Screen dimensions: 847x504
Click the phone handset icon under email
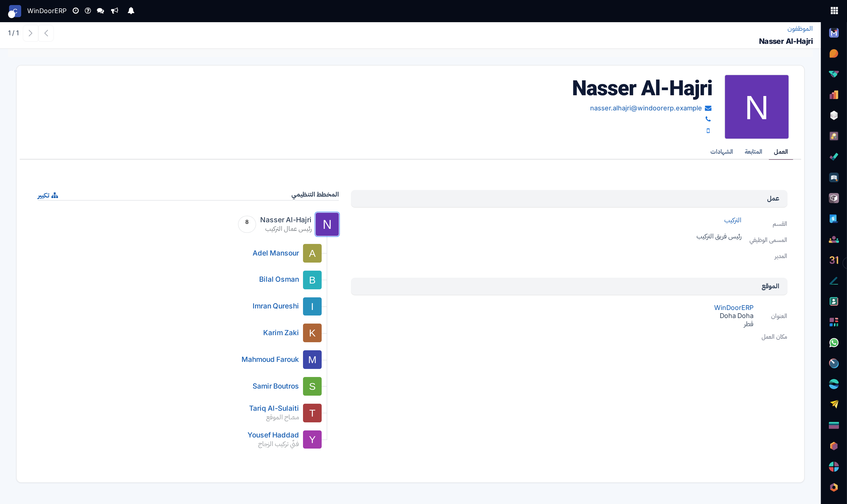click(x=708, y=119)
